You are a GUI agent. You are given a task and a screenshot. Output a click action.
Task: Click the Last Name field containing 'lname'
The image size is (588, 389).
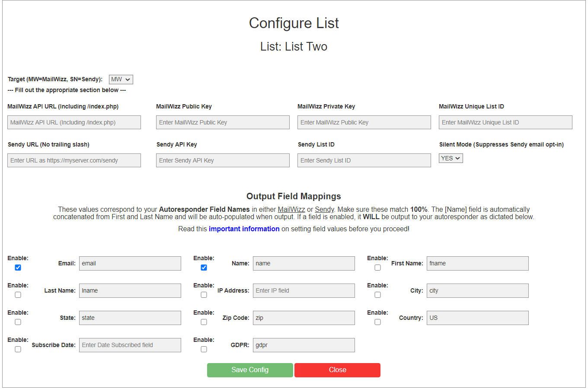click(130, 291)
